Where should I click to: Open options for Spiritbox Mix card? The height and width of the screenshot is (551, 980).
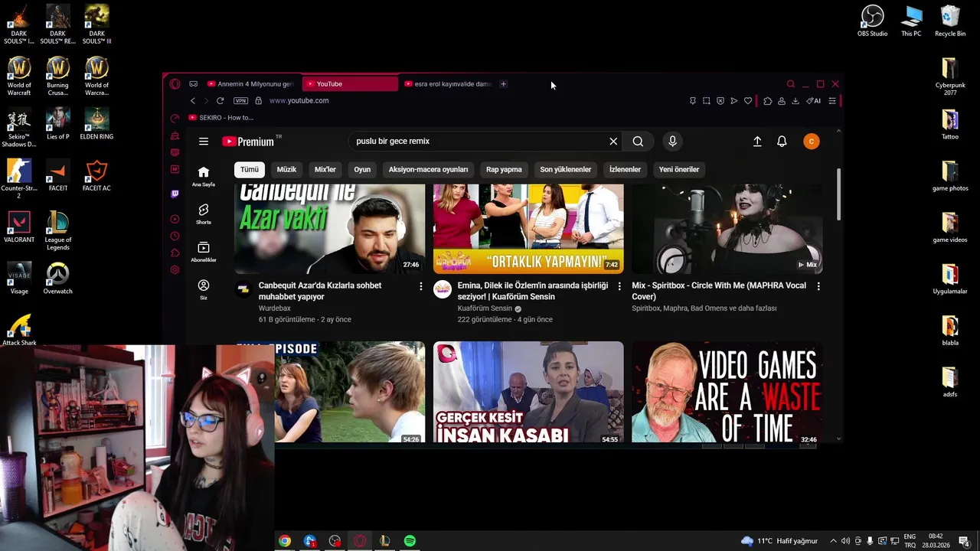[818, 286]
